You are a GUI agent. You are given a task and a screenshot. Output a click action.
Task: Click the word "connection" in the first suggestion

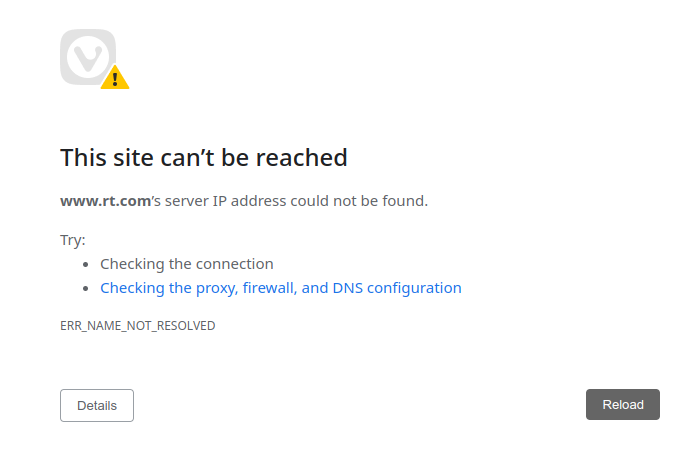(x=234, y=264)
